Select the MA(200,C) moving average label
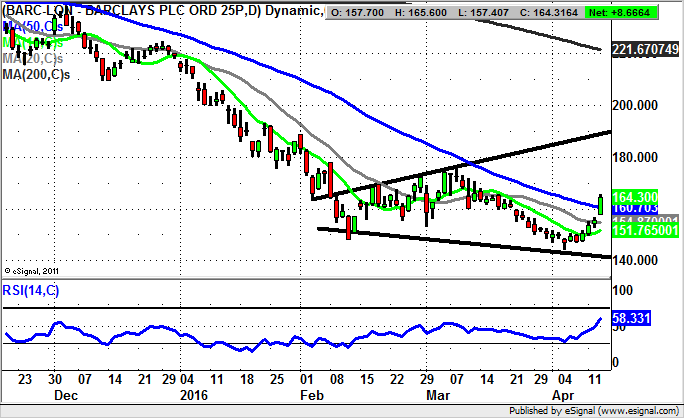The height and width of the screenshot is (418, 684). pos(42,77)
